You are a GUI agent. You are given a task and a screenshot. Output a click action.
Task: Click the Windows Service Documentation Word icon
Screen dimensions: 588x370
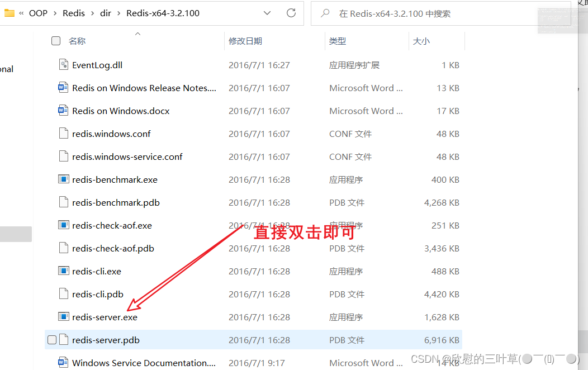pos(63,363)
